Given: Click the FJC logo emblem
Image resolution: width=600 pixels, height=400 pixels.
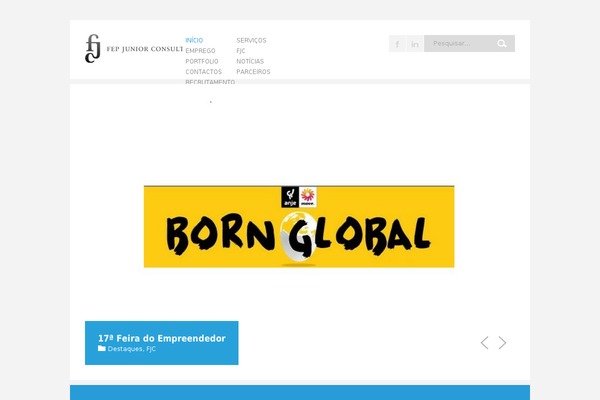Looking at the screenshot, I should [93, 49].
